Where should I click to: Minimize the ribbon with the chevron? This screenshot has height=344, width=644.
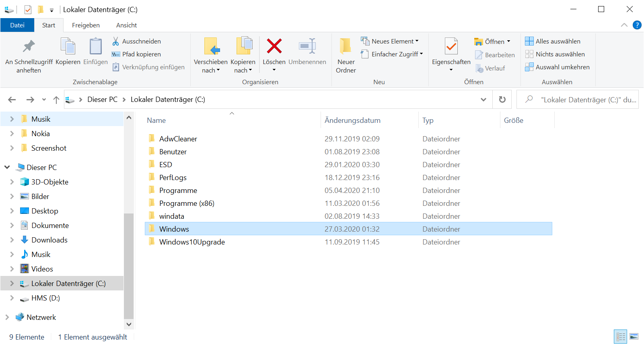tap(624, 25)
